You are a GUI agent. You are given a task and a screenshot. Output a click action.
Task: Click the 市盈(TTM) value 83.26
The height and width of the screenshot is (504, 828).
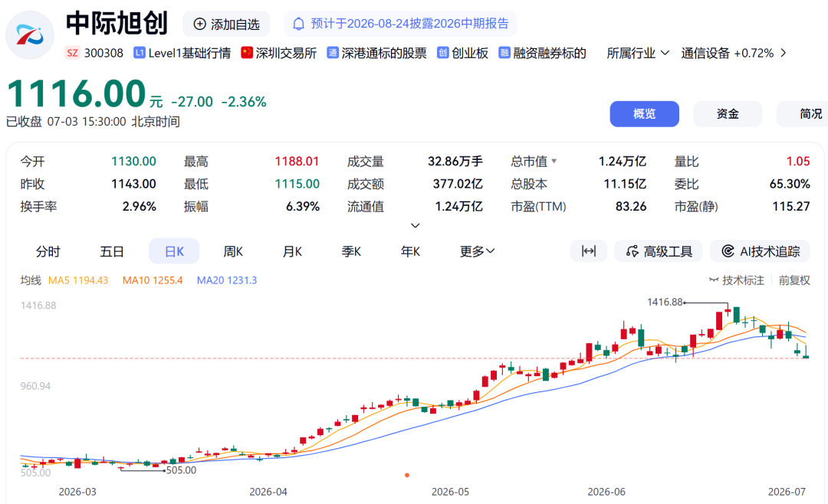(x=630, y=206)
